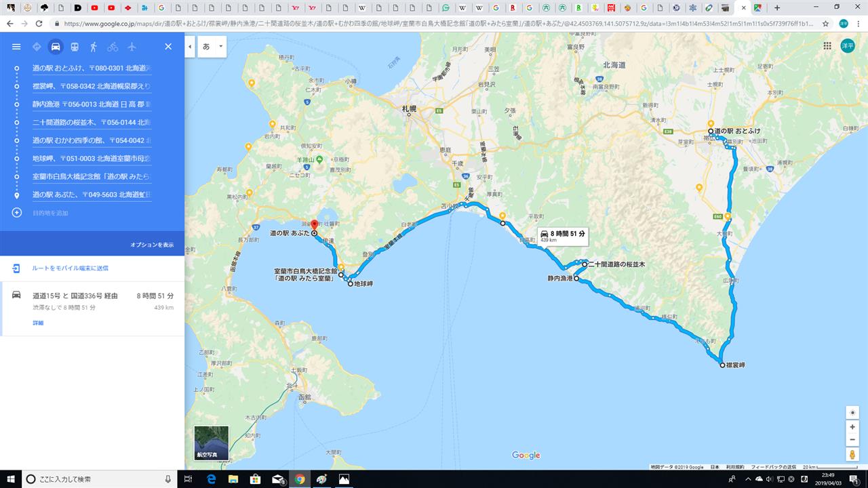Open Microsoft Store from taskbar
The width and height of the screenshot is (868, 488).
255,479
